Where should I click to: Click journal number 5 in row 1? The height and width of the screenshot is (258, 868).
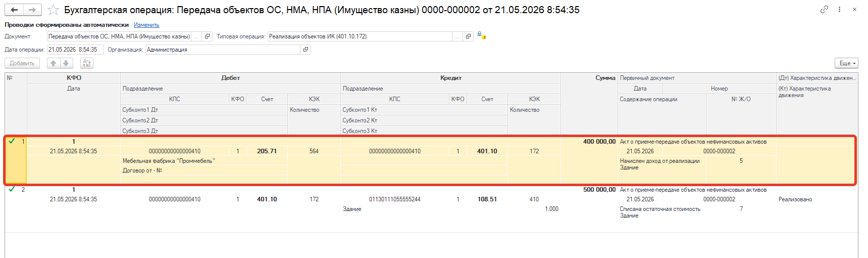(741, 161)
